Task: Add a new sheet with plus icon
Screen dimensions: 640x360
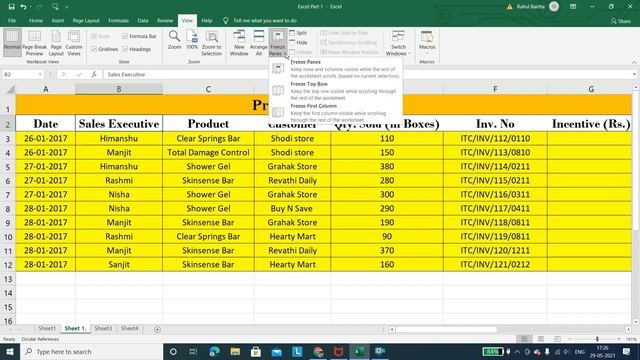Action: click(157, 329)
